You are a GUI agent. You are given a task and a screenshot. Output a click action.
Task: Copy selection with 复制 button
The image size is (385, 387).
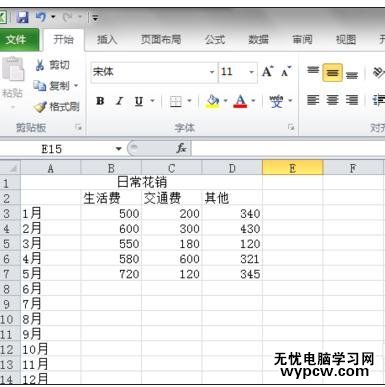tap(51, 86)
